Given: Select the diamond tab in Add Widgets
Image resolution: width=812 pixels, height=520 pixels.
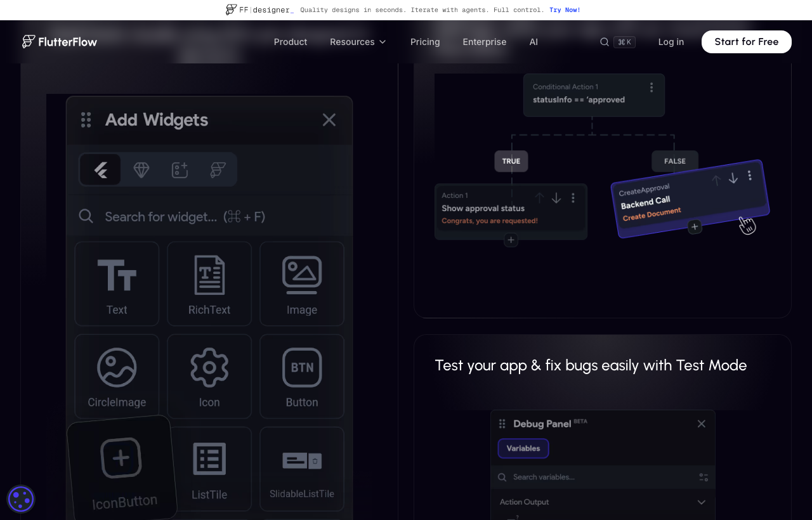Looking at the screenshot, I should (141, 169).
